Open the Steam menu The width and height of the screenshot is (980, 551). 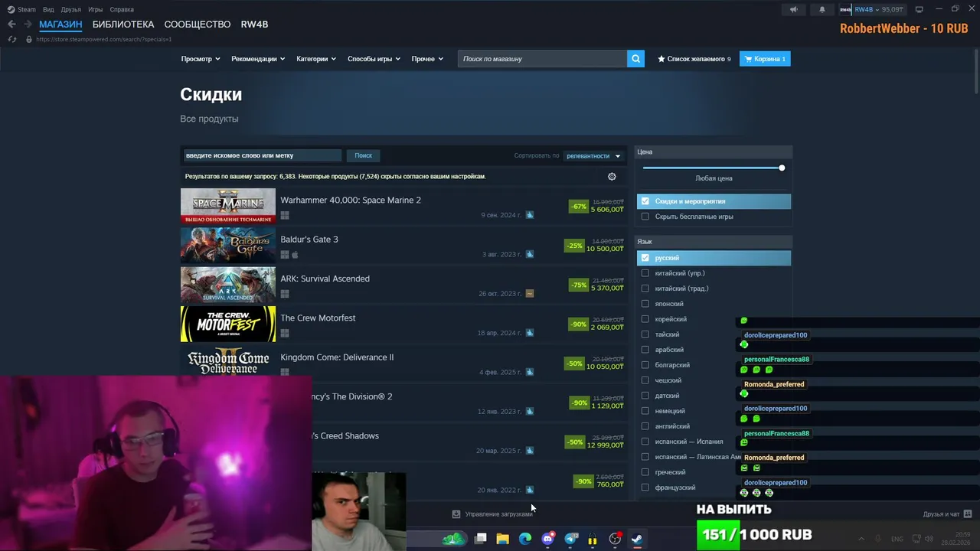coord(21,9)
